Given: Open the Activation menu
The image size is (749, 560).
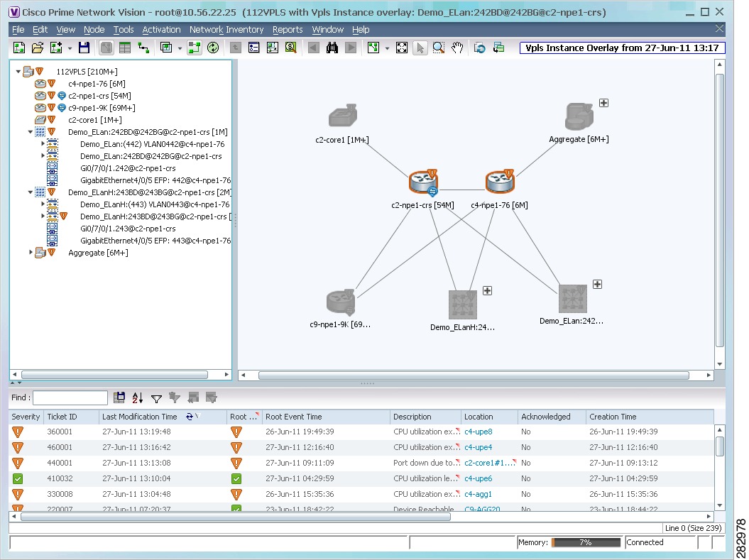Looking at the screenshot, I should tap(161, 30).
